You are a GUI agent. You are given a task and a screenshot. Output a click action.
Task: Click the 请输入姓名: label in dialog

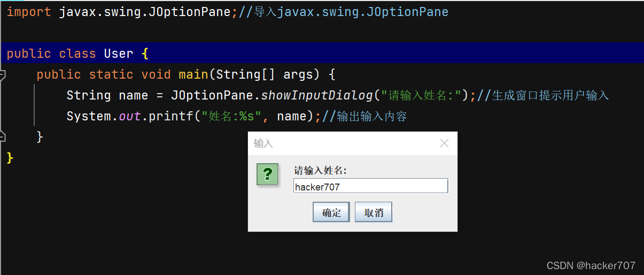(321, 171)
